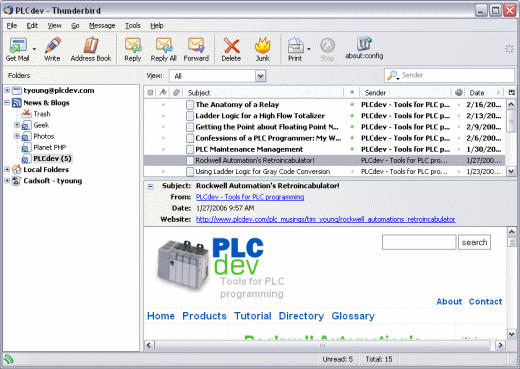520x369 pixels.
Task: Open the Tutorial link in preview
Action: tap(253, 316)
